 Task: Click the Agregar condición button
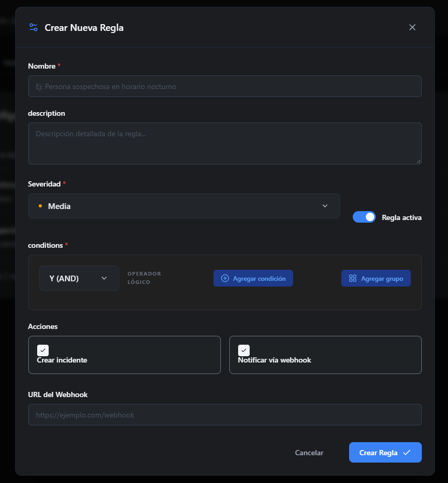253,278
